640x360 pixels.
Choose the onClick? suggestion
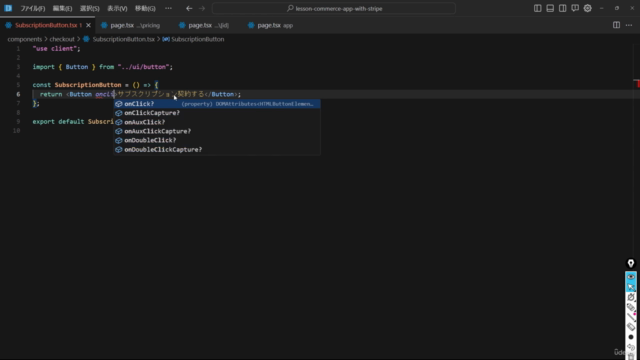(x=217, y=104)
